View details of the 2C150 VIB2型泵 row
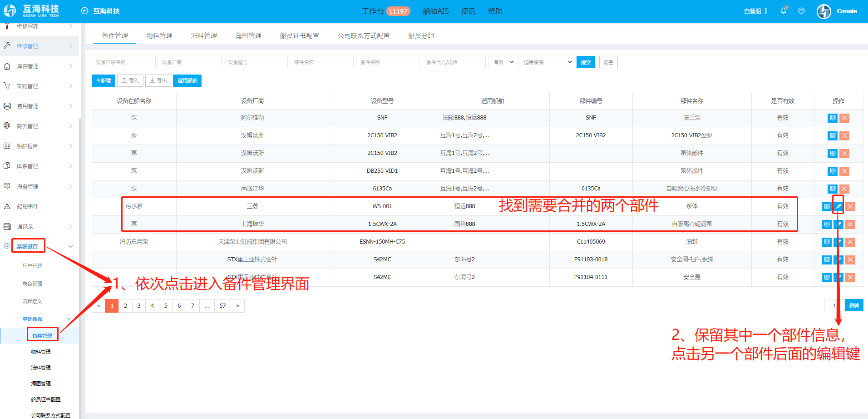This screenshot has width=868, height=419. pyautogui.click(x=833, y=136)
